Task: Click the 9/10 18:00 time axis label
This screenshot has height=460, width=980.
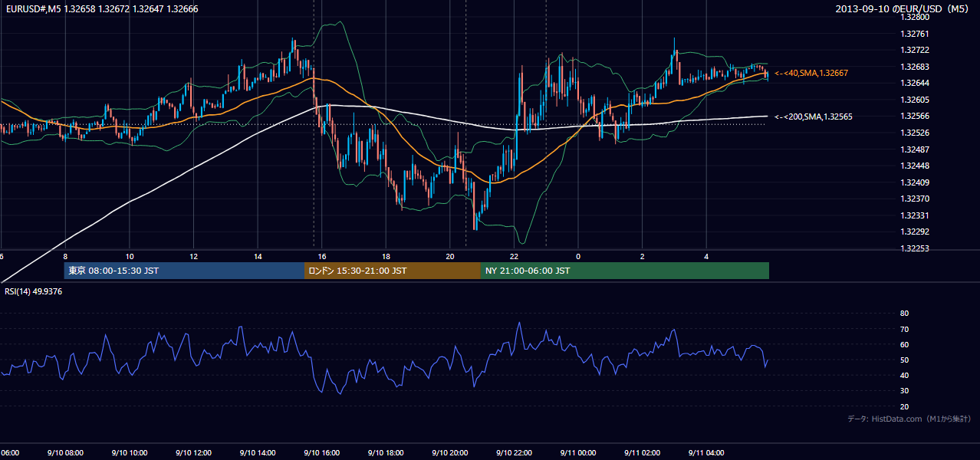Action: 386,452
